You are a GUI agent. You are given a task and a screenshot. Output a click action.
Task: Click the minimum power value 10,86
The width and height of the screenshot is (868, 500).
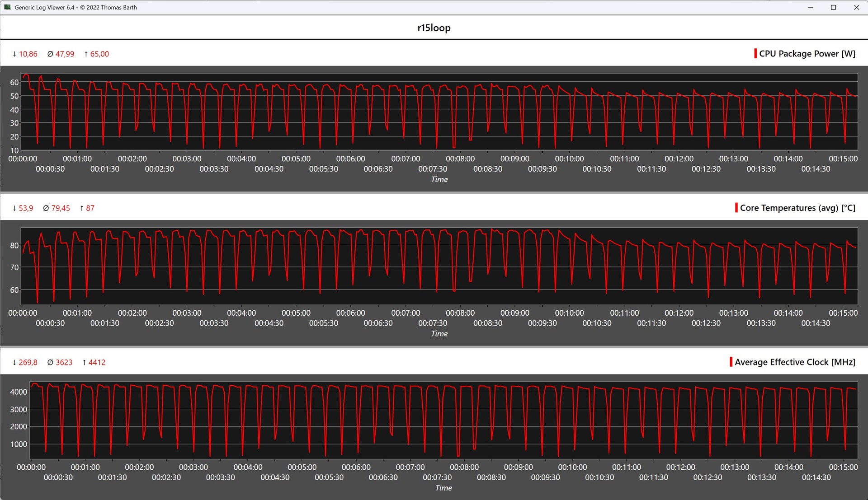point(28,54)
